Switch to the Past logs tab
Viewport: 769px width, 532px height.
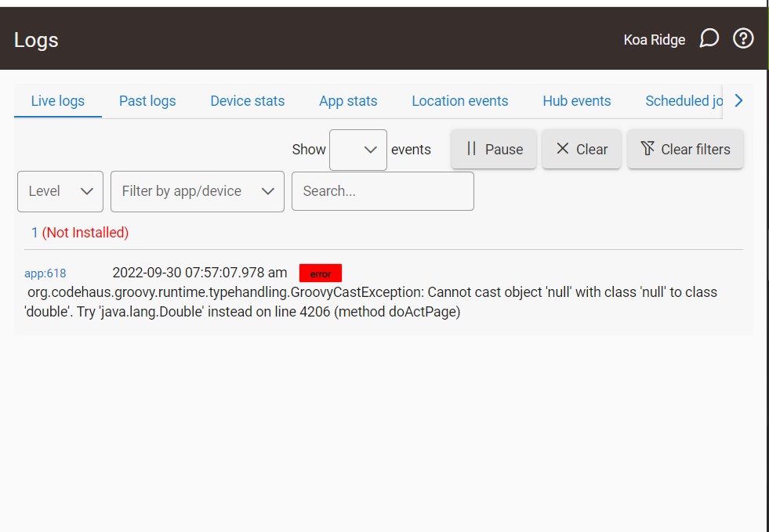147,101
